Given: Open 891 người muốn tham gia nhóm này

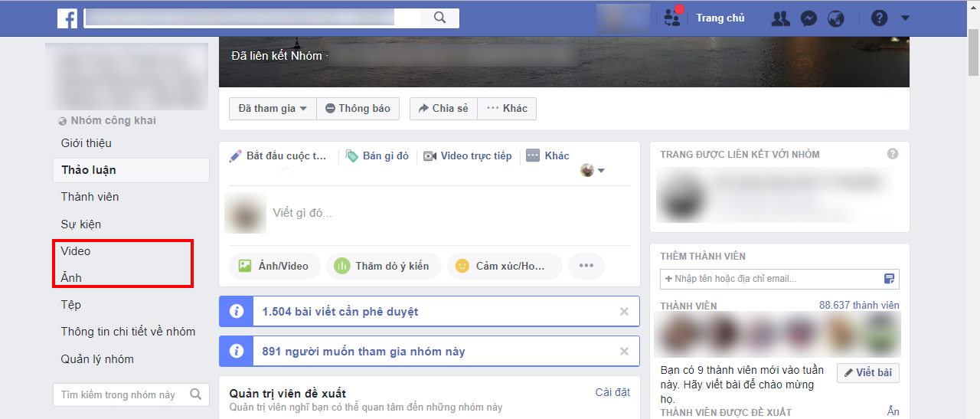Looking at the screenshot, I should click(x=364, y=352).
